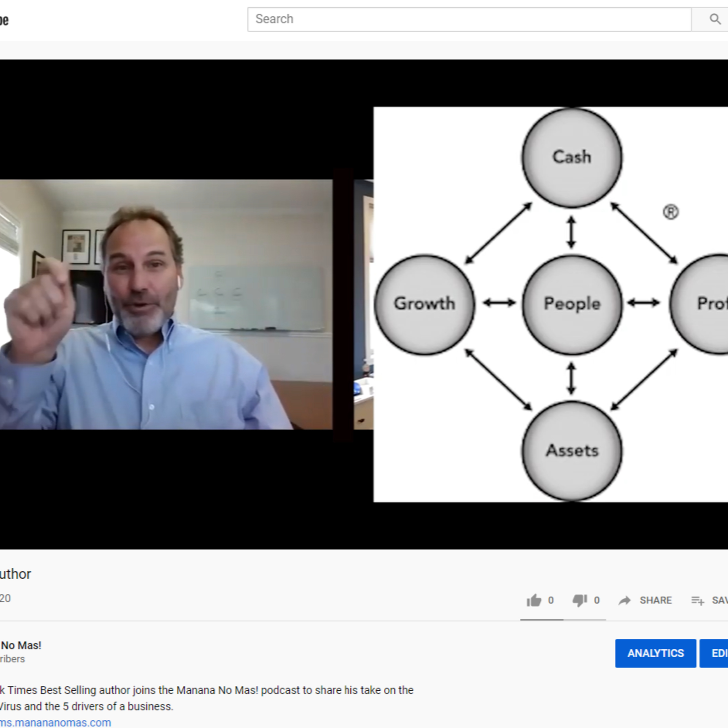Click the Assets circle in the video diagram
The height and width of the screenshot is (728, 728).
pyautogui.click(x=572, y=451)
